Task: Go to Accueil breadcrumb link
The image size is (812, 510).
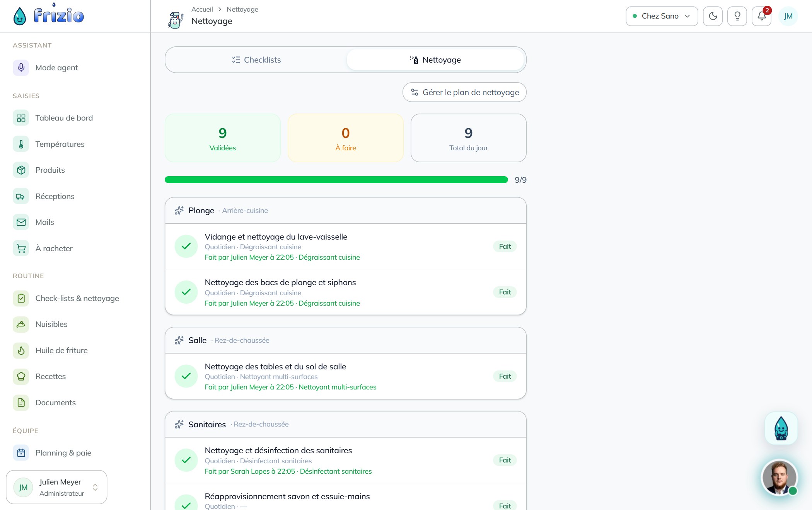Action: [202, 9]
